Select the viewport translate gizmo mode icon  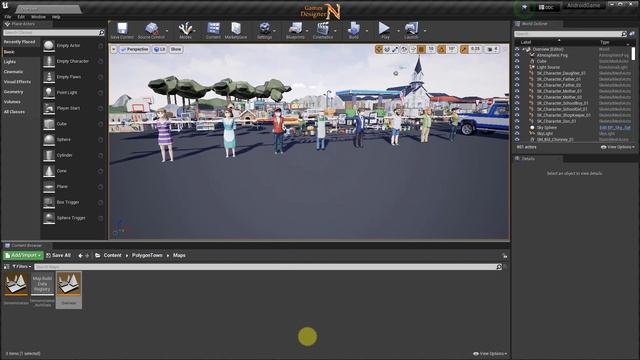[379, 49]
